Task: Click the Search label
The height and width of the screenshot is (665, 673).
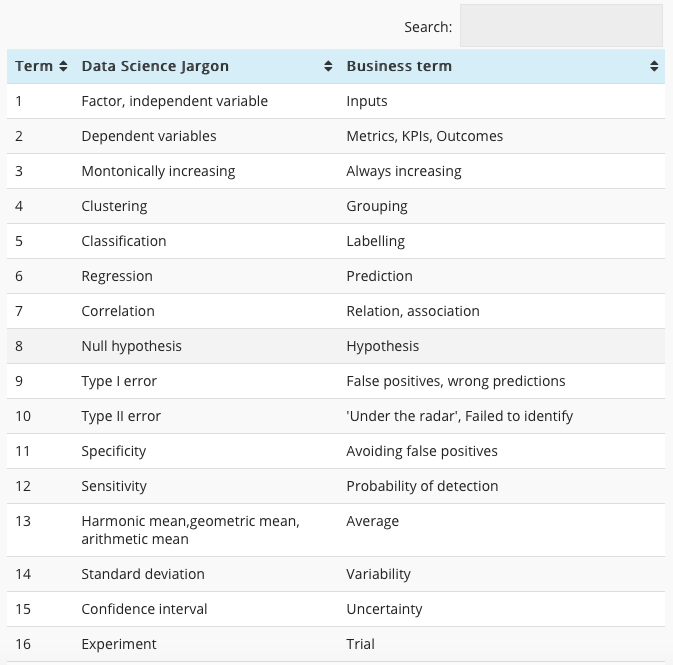Action: 428,27
